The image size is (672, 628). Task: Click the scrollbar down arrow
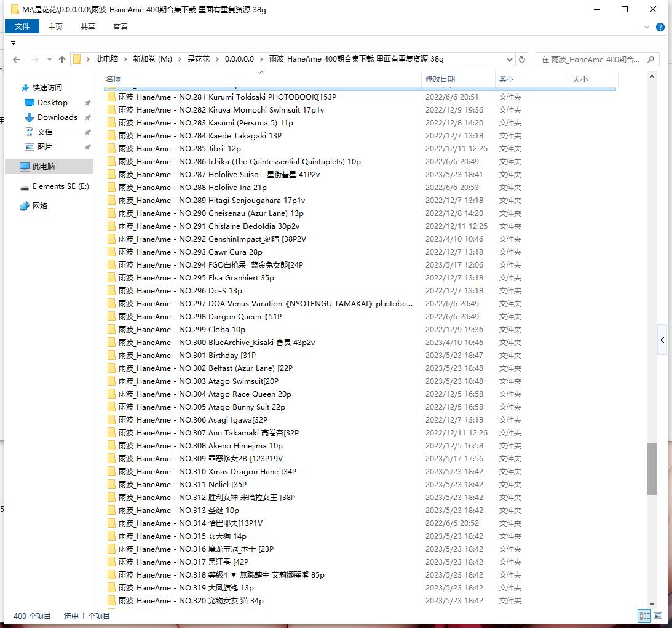[652, 603]
